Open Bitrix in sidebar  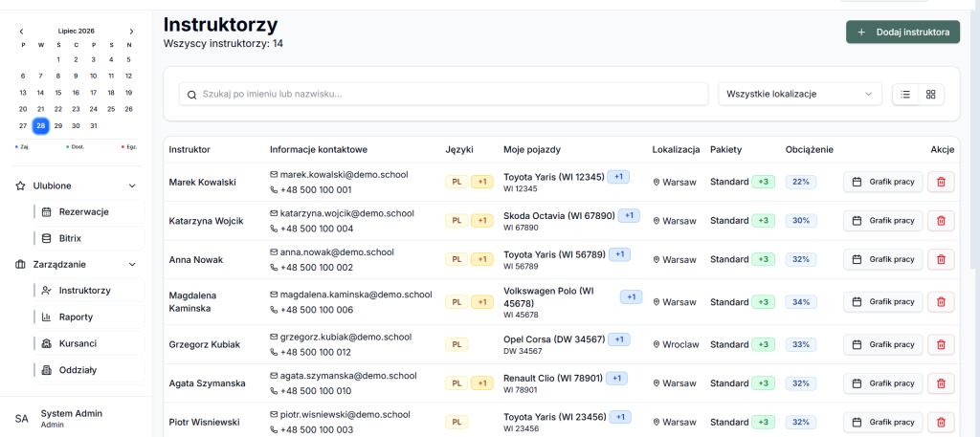pos(89,238)
